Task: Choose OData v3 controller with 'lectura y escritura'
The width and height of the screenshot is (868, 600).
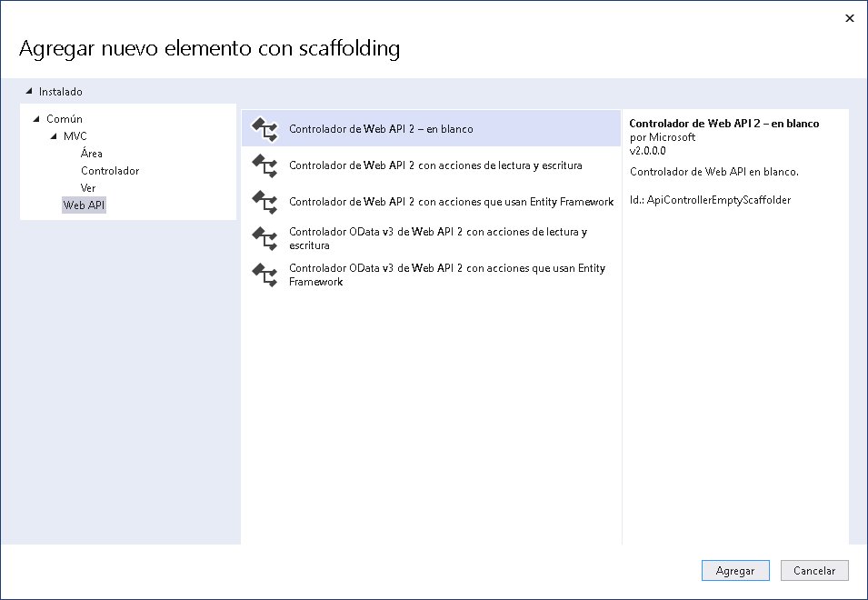Action: coord(437,238)
